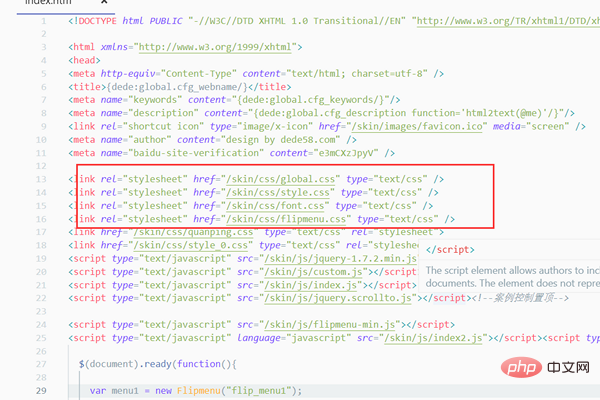Click the 'head' tag on line 4

84,60
